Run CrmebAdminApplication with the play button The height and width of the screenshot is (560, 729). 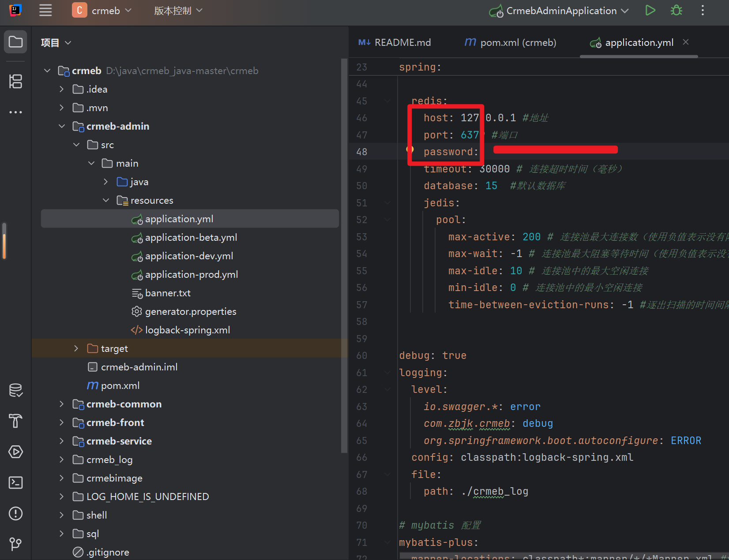coord(650,11)
